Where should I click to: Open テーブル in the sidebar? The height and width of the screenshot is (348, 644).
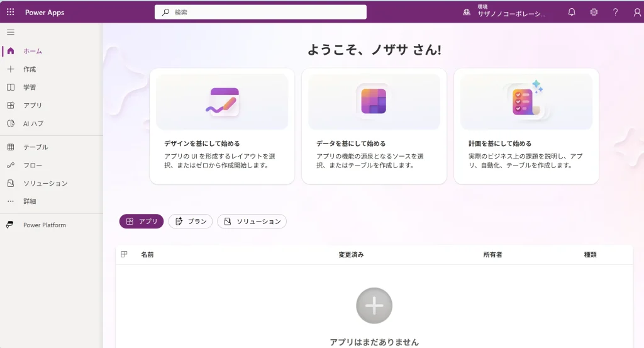tap(35, 147)
